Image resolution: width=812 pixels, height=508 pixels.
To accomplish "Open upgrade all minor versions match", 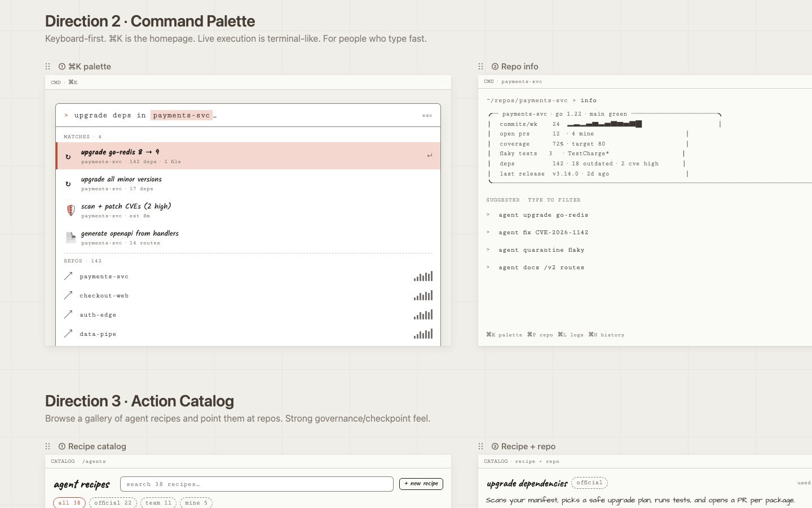I will tap(248, 183).
